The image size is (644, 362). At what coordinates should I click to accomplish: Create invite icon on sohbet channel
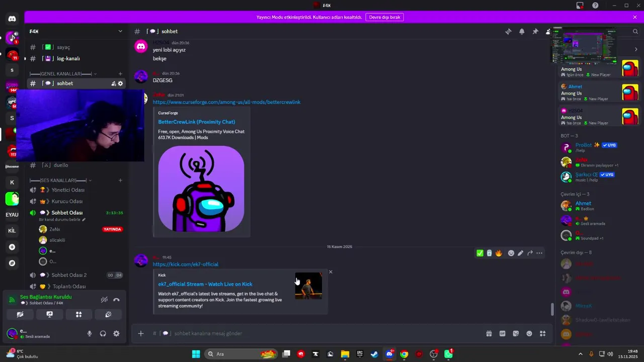coord(114,83)
